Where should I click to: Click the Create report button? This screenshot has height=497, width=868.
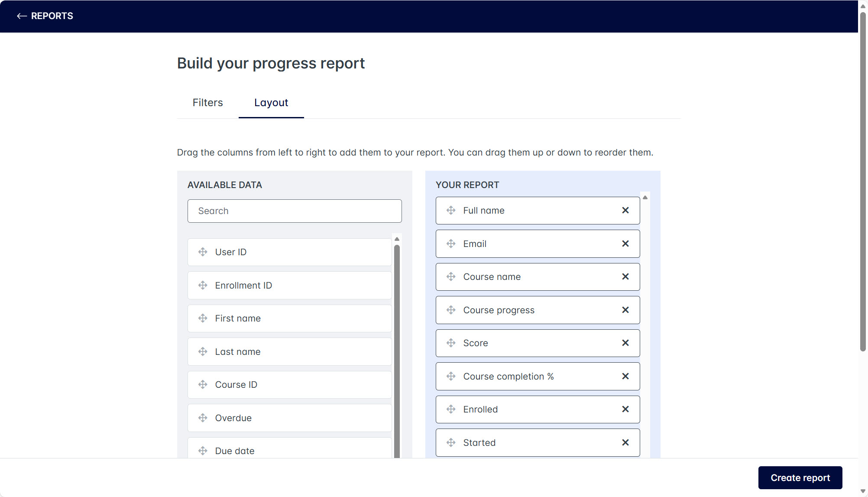(800, 478)
